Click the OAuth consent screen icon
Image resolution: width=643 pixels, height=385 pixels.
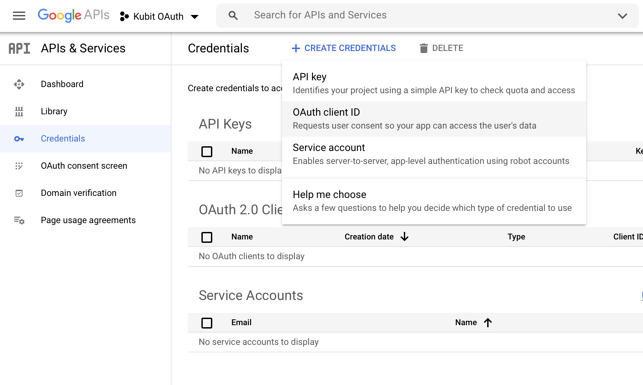pyautogui.click(x=19, y=166)
